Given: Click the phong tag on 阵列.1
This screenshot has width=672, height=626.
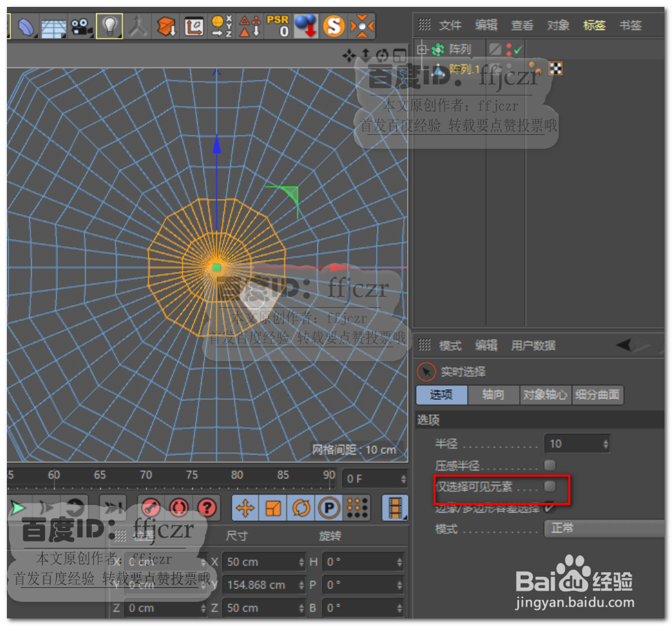Looking at the screenshot, I should click(x=535, y=68).
